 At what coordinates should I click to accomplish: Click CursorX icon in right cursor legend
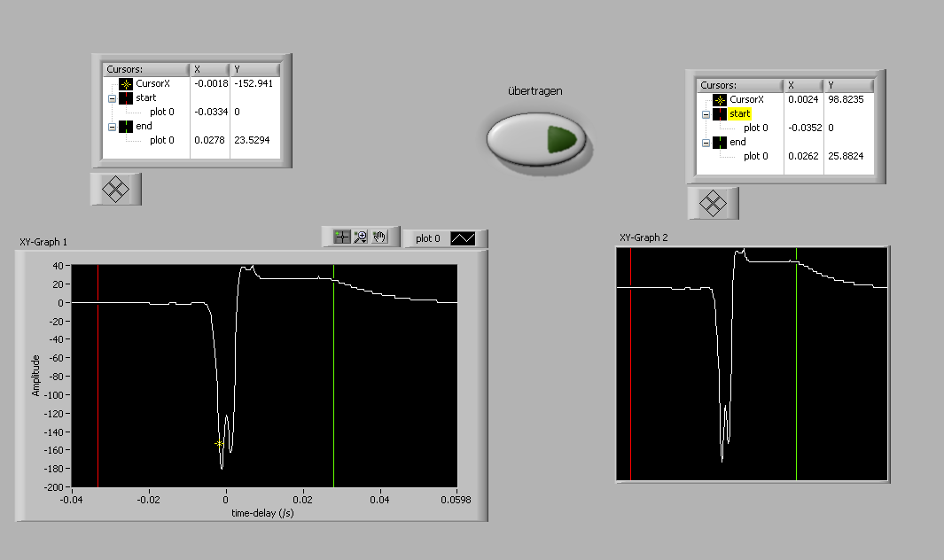(720, 100)
